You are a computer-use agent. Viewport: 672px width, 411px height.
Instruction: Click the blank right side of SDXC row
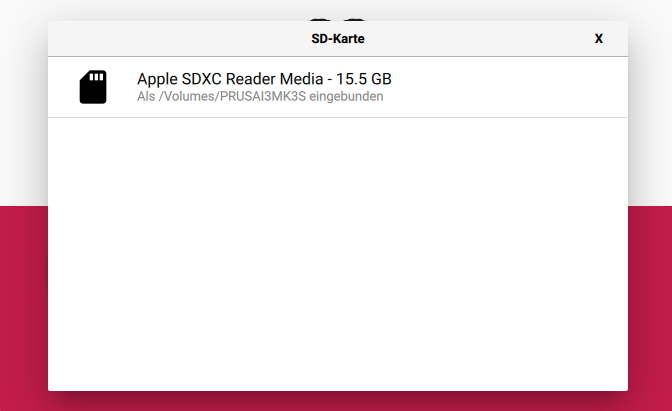[x=520, y=87]
